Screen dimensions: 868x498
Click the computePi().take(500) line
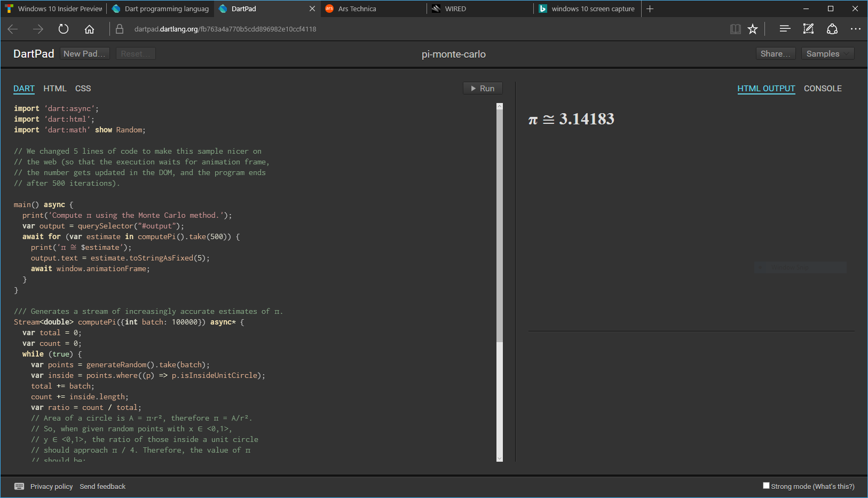click(x=131, y=236)
